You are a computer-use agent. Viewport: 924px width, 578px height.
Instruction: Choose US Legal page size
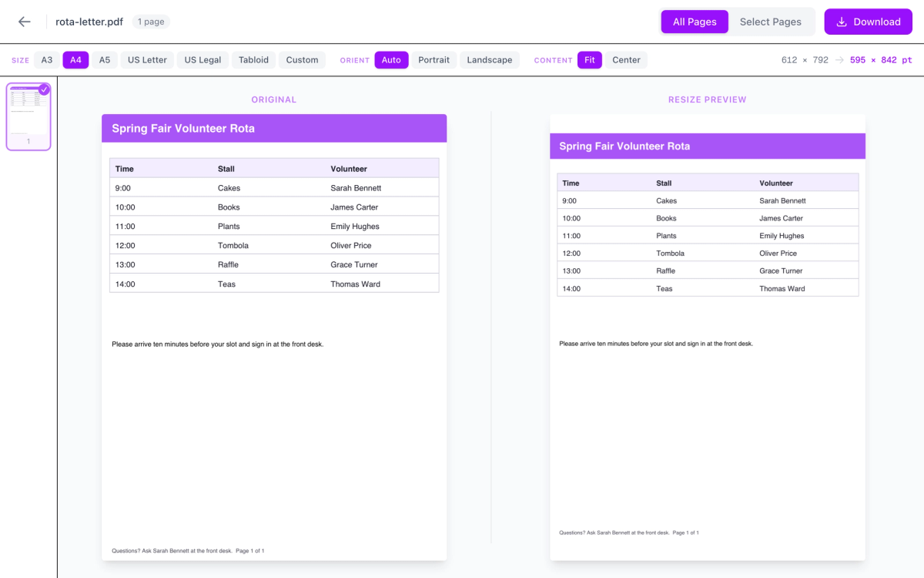click(203, 60)
